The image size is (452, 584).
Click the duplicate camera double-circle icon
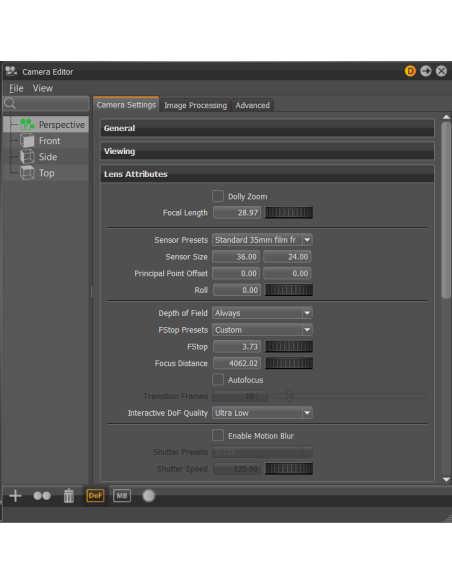click(x=42, y=496)
